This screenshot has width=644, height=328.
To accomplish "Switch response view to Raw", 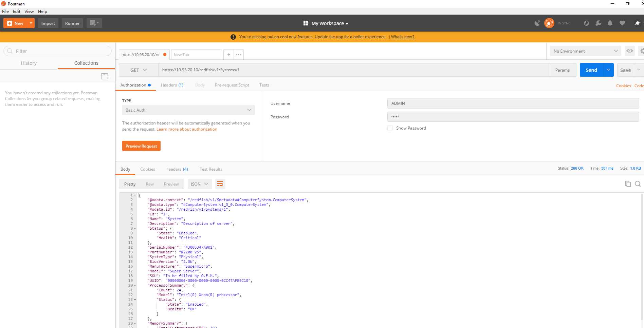I will tap(150, 184).
